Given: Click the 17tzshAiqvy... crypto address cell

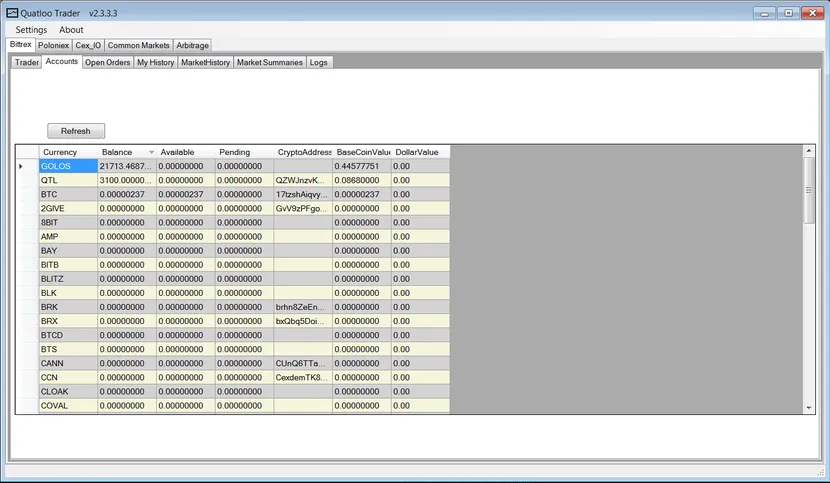Looking at the screenshot, I should 303,194.
